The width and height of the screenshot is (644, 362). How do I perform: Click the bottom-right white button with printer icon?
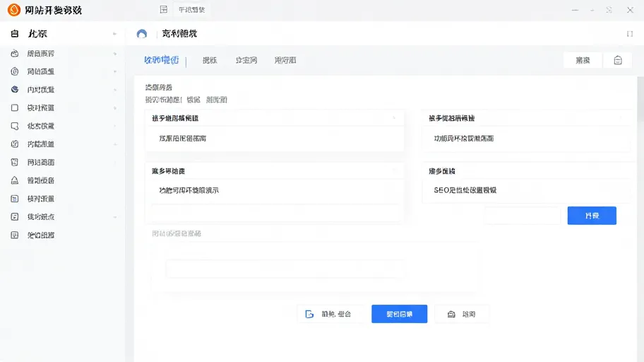point(462,314)
